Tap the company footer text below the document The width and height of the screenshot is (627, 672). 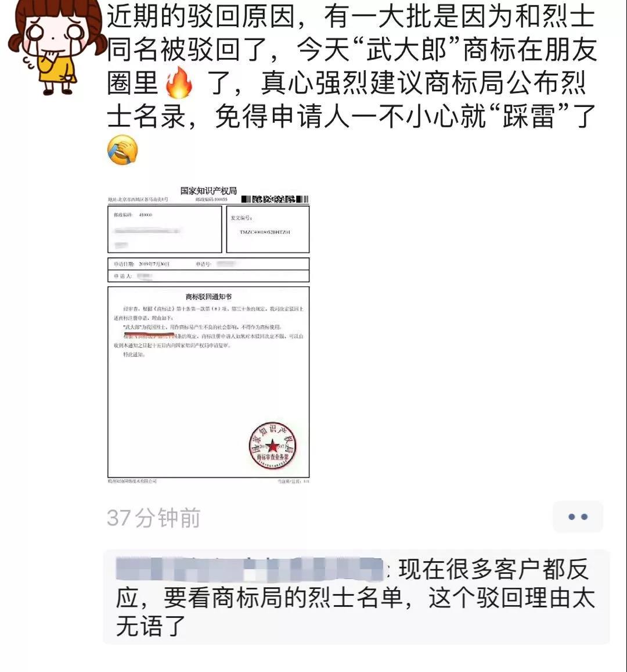pyautogui.click(x=132, y=481)
